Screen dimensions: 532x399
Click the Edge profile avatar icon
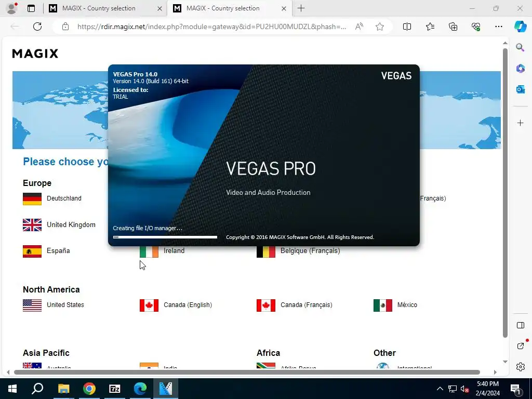11,8
